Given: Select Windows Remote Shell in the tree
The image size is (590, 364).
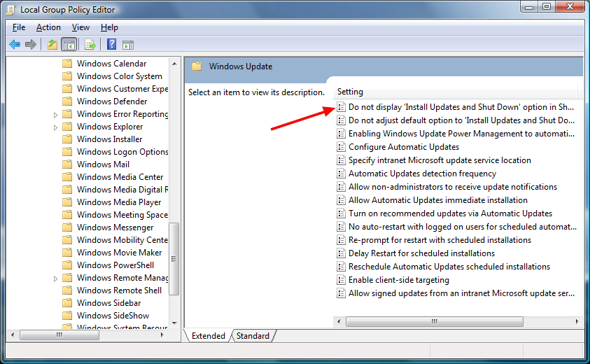Looking at the screenshot, I should [119, 290].
